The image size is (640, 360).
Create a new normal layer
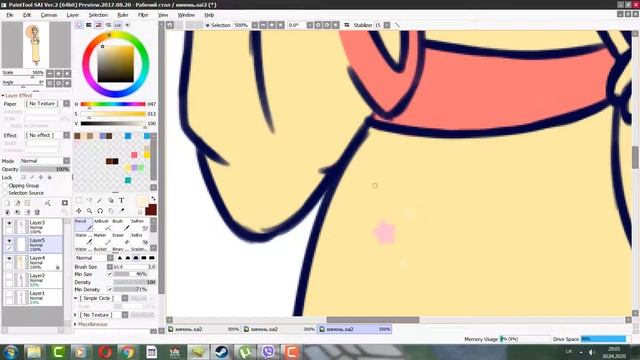pyautogui.click(x=7, y=203)
